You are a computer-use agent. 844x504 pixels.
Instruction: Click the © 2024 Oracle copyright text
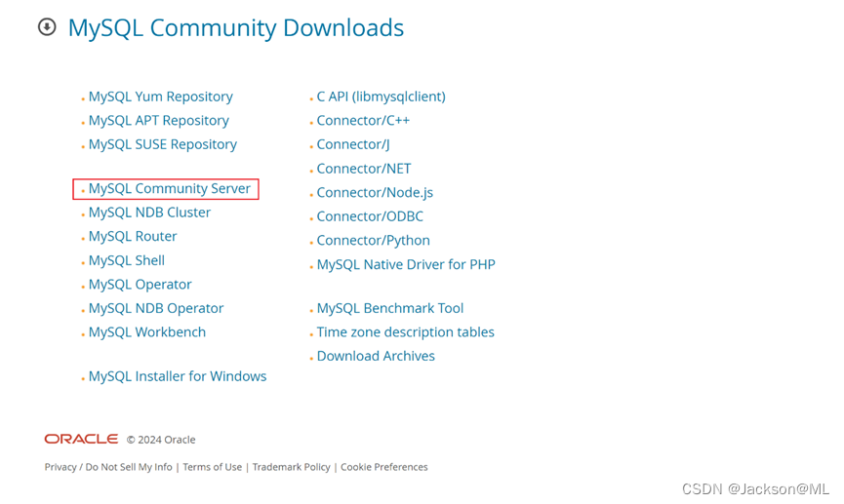point(161,440)
